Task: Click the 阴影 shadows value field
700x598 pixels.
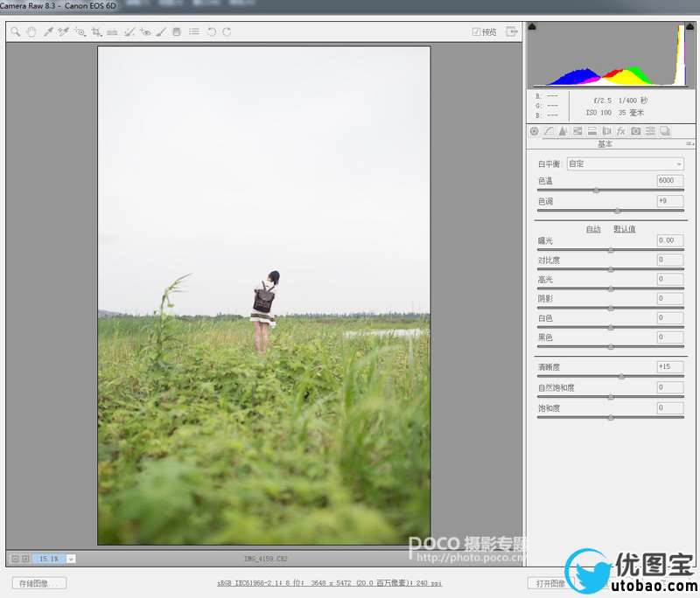Action: pyautogui.click(x=669, y=298)
